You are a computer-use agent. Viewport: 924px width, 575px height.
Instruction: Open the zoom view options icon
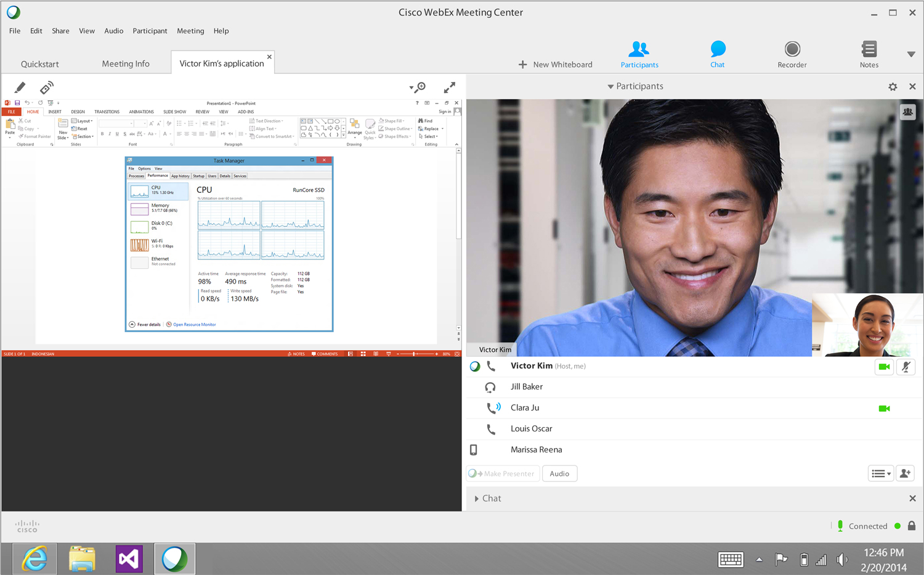418,88
